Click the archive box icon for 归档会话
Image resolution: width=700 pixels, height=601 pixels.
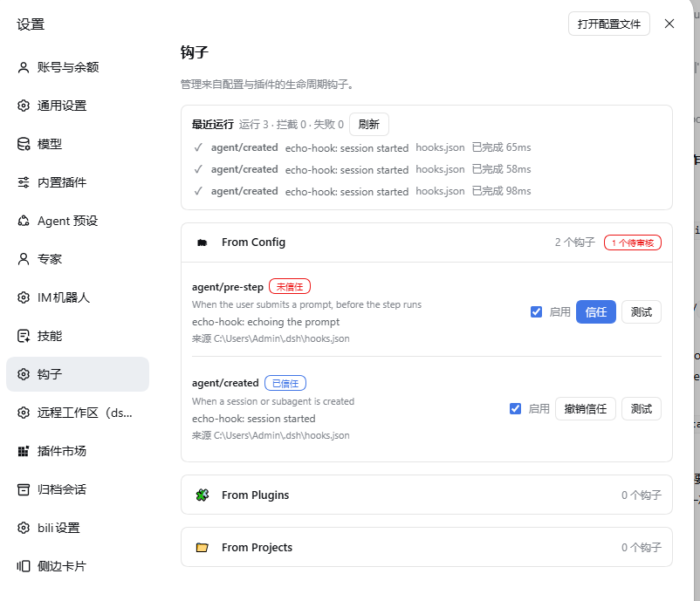24,489
